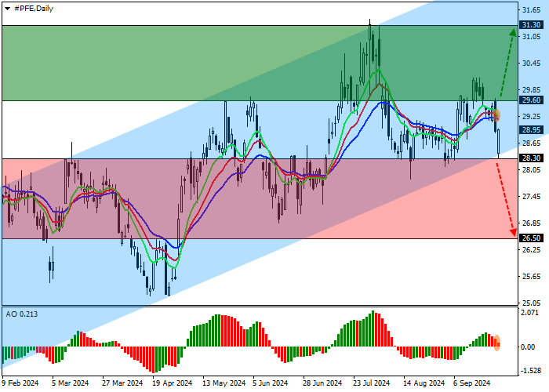The width and height of the screenshot is (549, 392).
Task: Click the AO 0.213 indicator label
Action: [21, 314]
